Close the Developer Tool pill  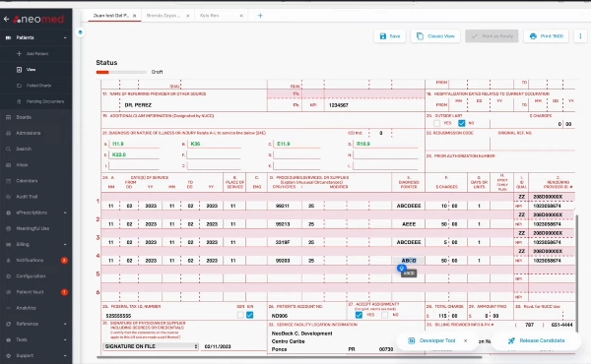[466, 340]
